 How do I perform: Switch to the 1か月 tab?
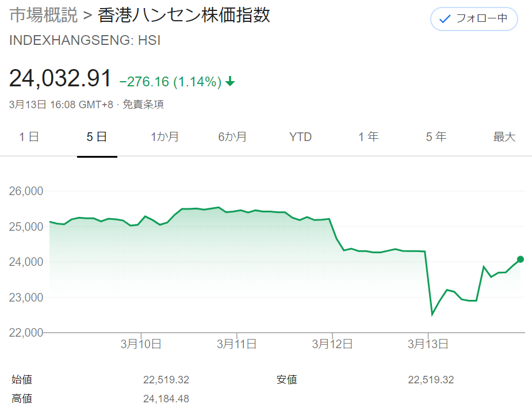click(165, 137)
